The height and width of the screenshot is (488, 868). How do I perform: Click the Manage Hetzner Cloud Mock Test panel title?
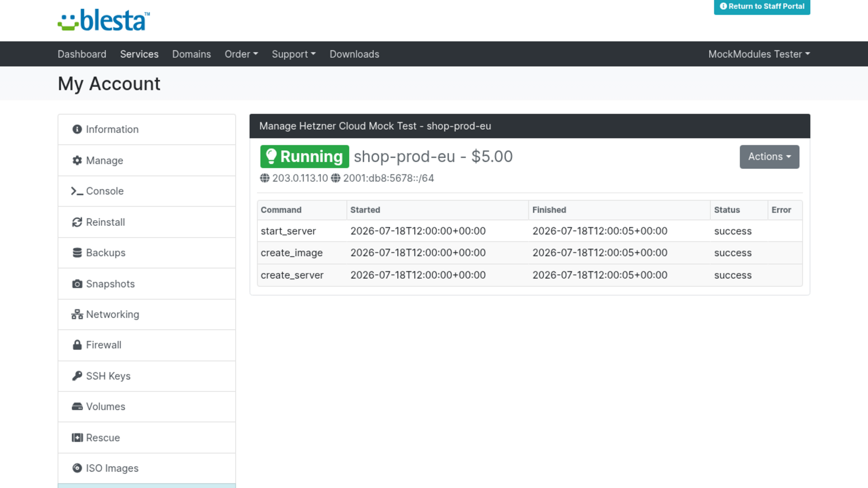(x=375, y=126)
